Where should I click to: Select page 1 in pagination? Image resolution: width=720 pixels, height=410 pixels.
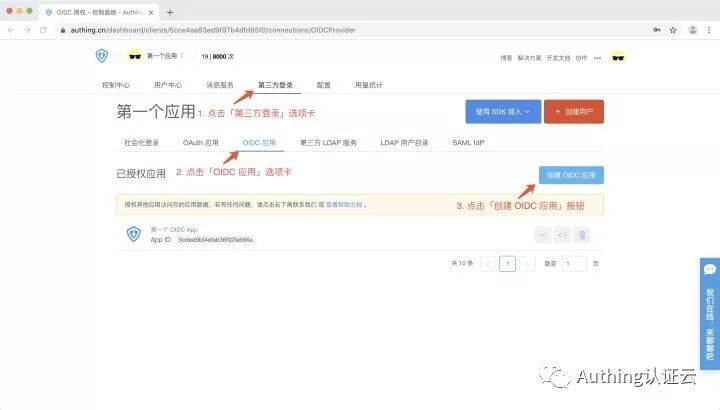[x=507, y=264]
